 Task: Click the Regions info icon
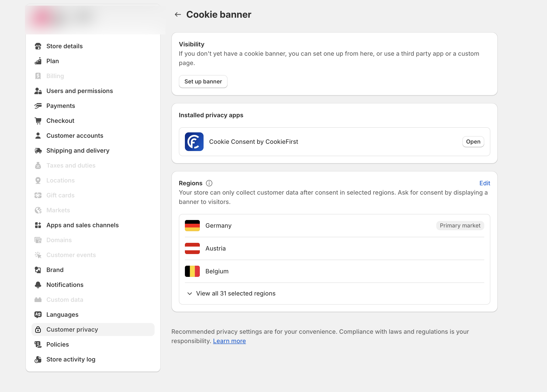[x=209, y=183]
